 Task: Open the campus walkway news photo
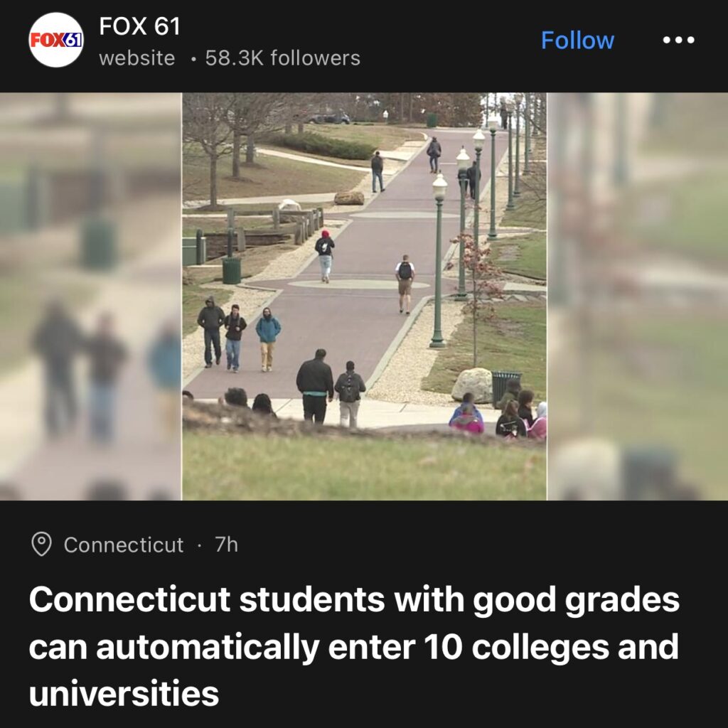coord(365,296)
